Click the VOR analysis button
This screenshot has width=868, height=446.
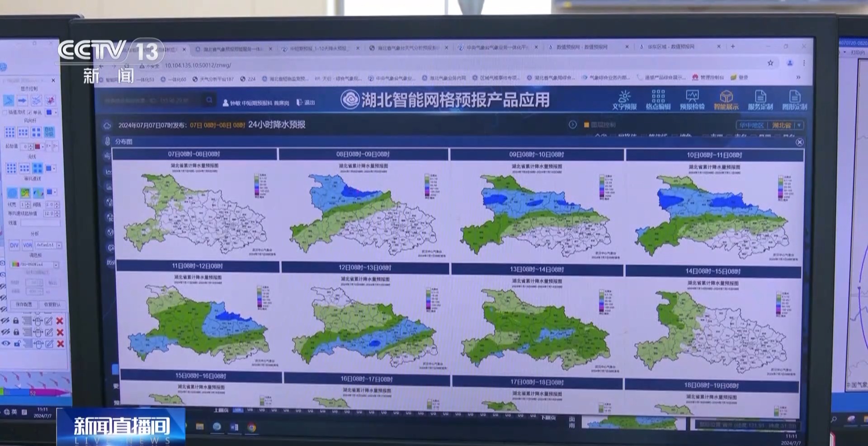click(x=28, y=245)
